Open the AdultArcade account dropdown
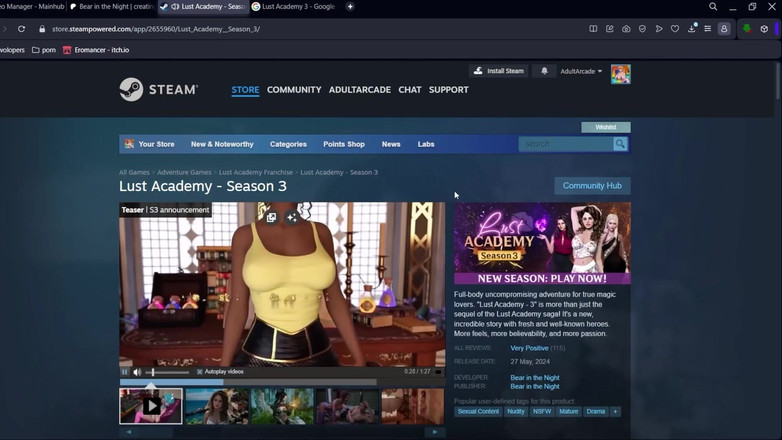The height and width of the screenshot is (440, 782). pos(581,71)
